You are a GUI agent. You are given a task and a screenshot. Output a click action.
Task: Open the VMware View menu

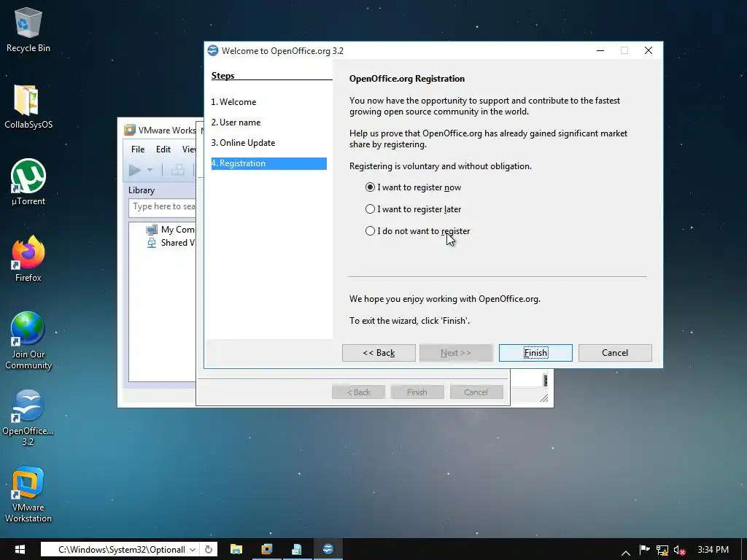(x=189, y=149)
